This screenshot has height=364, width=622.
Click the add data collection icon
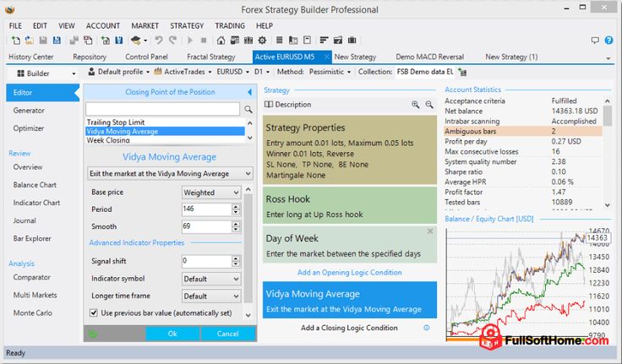pyautogui.click(x=462, y=72)
